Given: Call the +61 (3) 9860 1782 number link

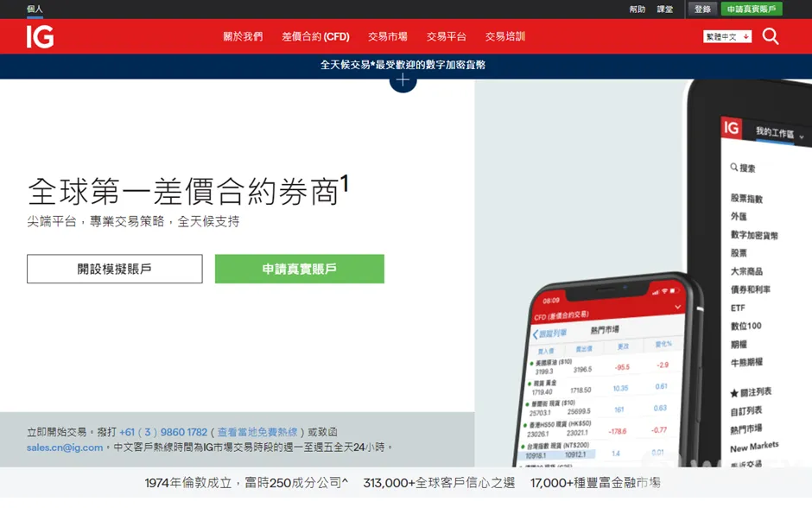Looking at the screenshot, I should pos(163,432).
